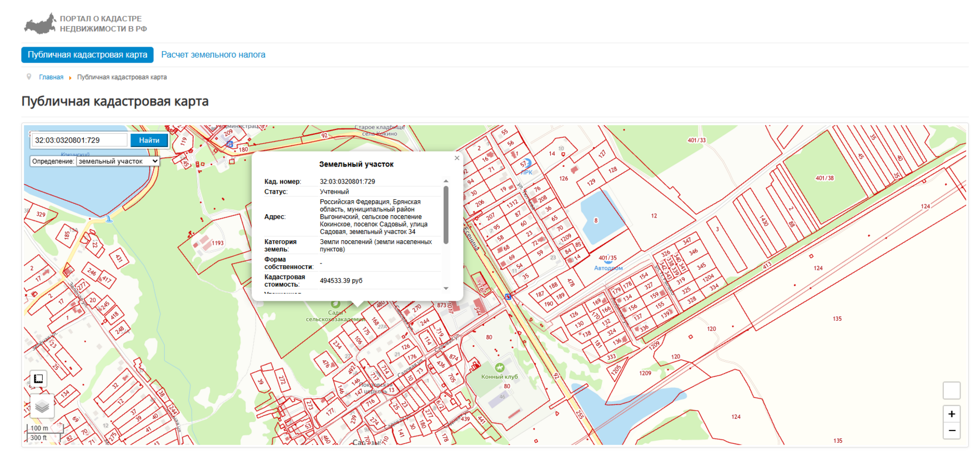
Task: Open the Определение object type dropdown
Action: 118,161
